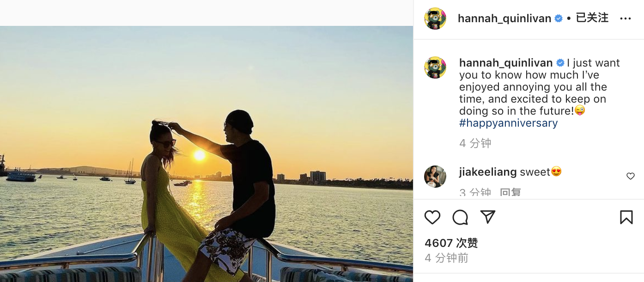Click the jiakeeliang commenter username

click(488, 172)
